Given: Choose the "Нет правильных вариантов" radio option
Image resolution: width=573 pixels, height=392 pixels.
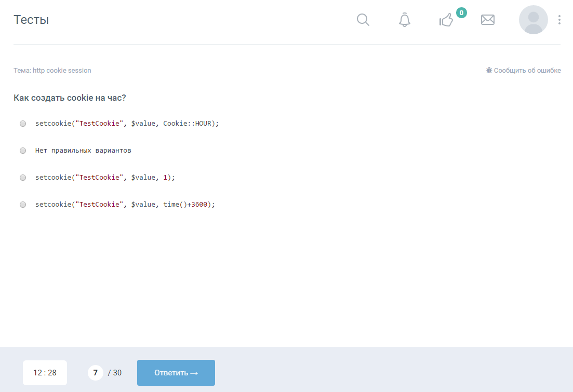Looking at the screenshot, I should pyautogui.click(x=23, y=151).
